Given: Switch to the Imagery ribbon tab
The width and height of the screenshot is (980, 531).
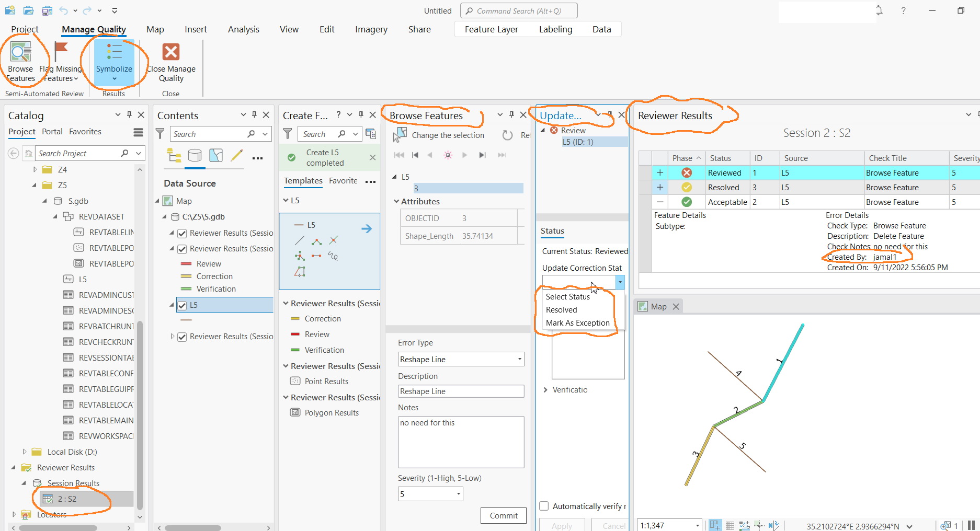Looking at the screenshot, I should tap(371, 29).
